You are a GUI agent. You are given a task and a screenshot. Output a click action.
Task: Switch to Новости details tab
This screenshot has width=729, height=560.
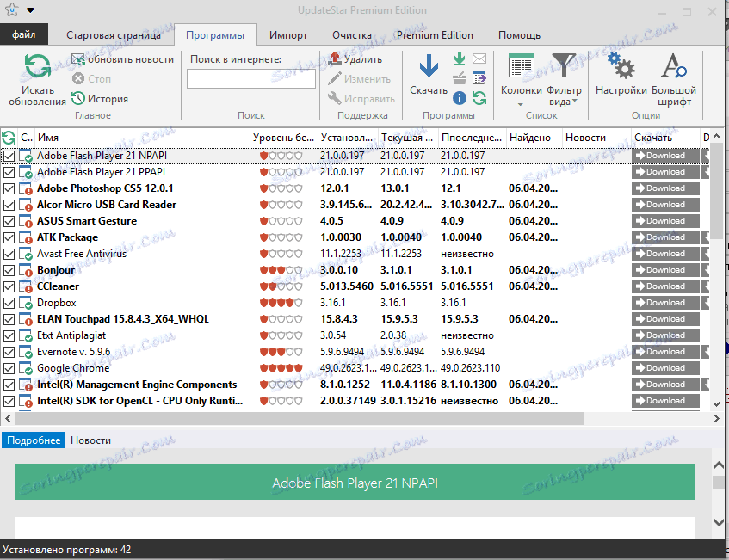(x=90, y=440)
